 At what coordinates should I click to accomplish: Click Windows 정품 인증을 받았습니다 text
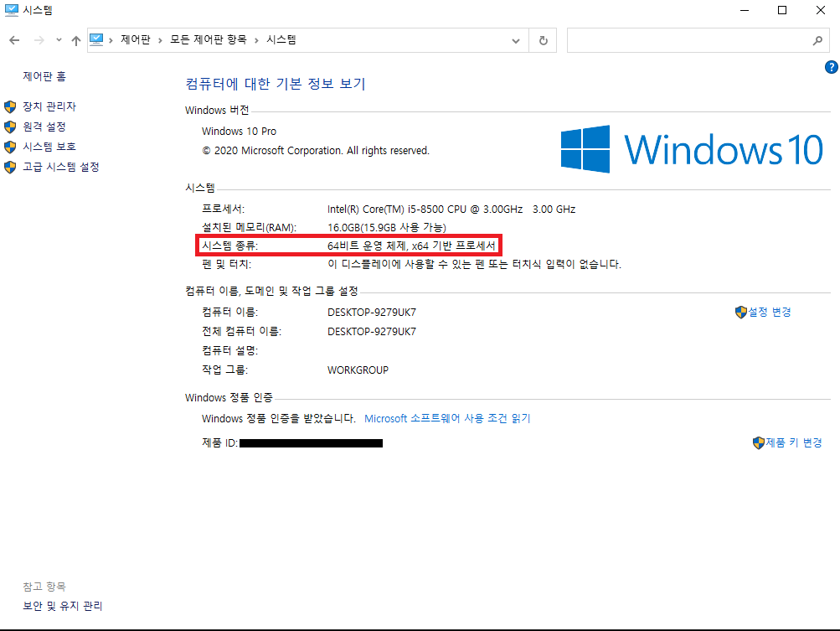[279, 419]
